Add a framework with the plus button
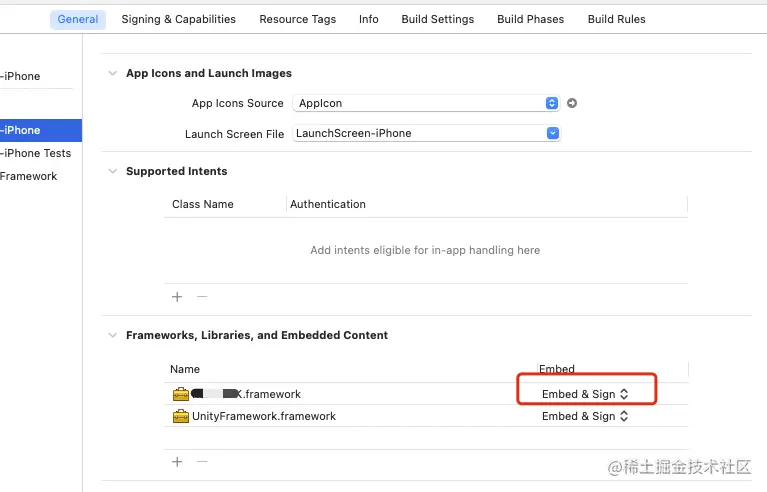 pyautogui.click(x=177, y=462)
